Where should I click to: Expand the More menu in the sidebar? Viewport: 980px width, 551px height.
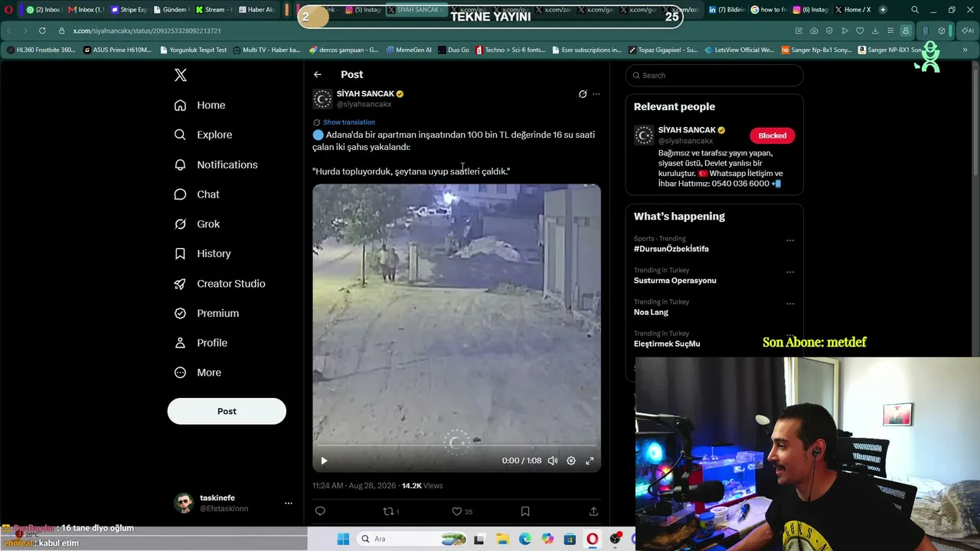click(198, 373)
